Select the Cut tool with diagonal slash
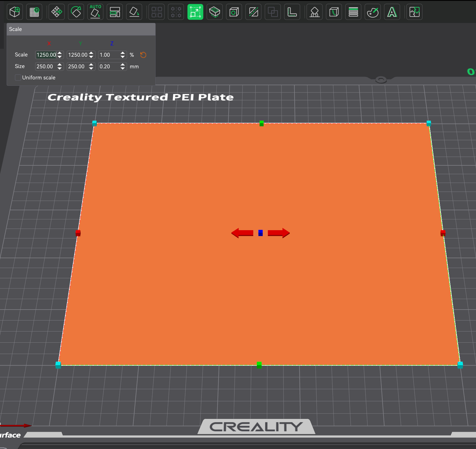Screen dimensions: 476x449 click(253, 12)
